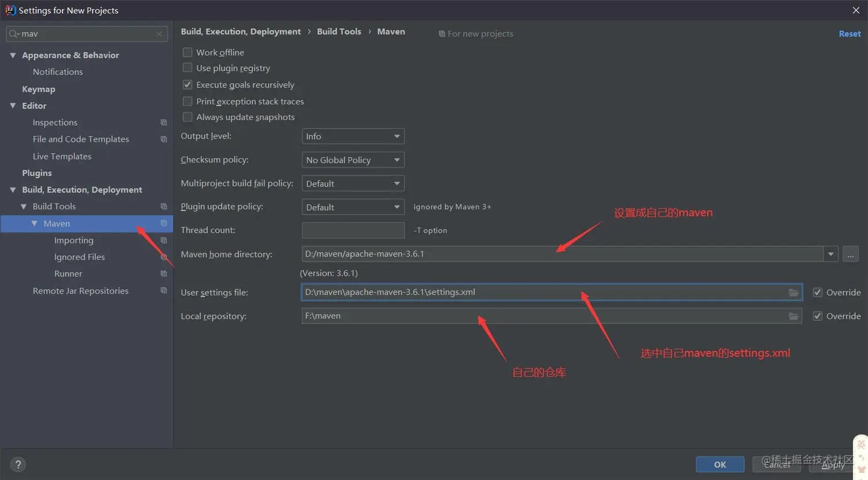Image resolution: width=868 pixels, height=480 pixels.
Task: Click the folder icon in User settings file field
Action: click(793, 292)
